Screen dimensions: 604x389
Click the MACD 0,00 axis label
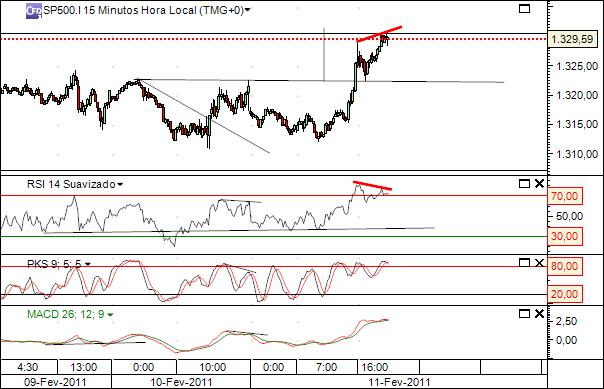[566, 340]
